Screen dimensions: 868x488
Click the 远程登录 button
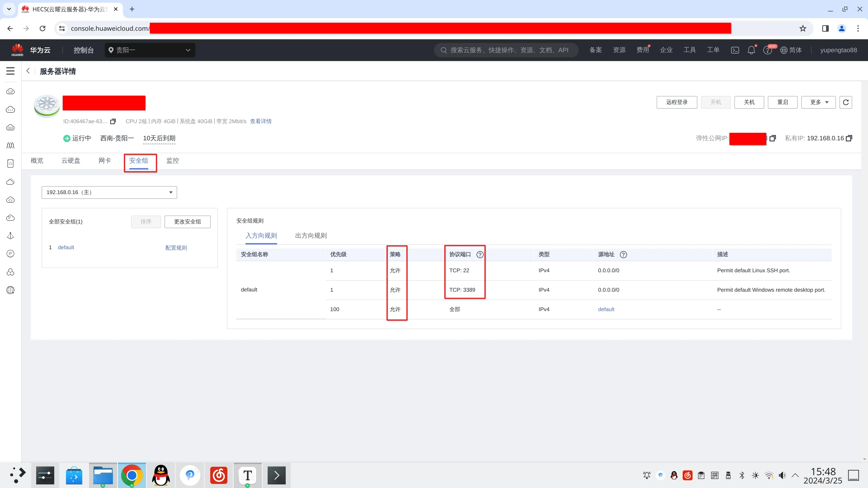point(677,102)
